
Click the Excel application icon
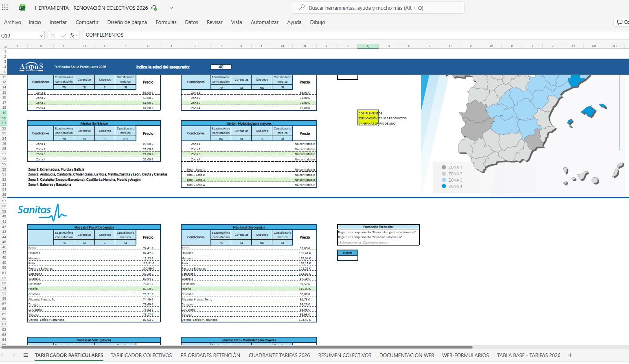[22, 8]
